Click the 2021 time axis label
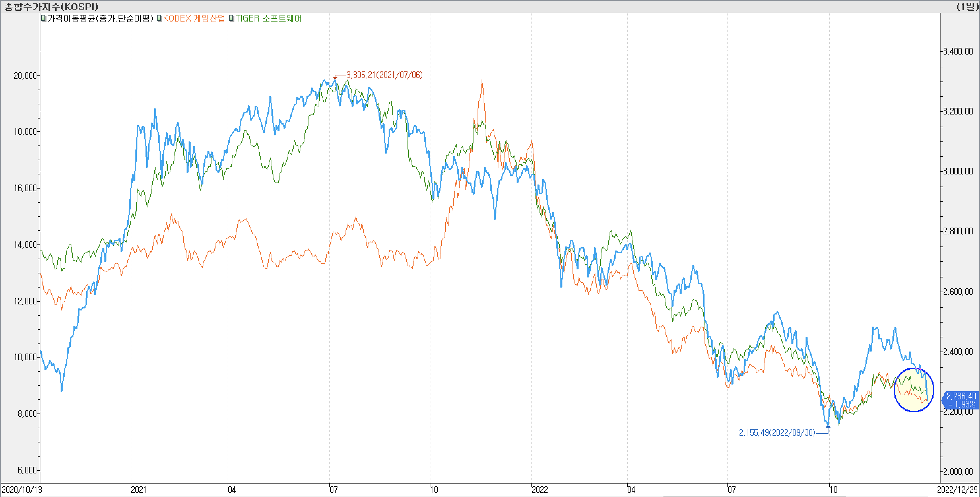 click(x=138, y=489)
